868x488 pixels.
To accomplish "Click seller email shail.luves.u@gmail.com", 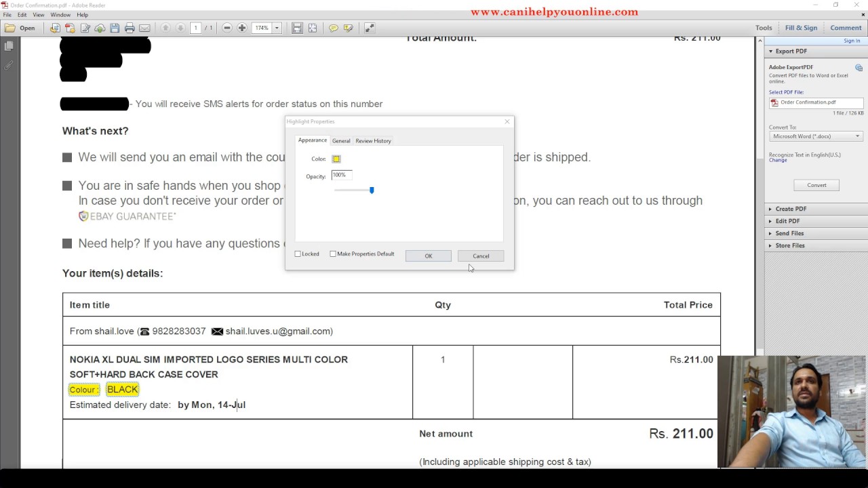I will [279, 331].
